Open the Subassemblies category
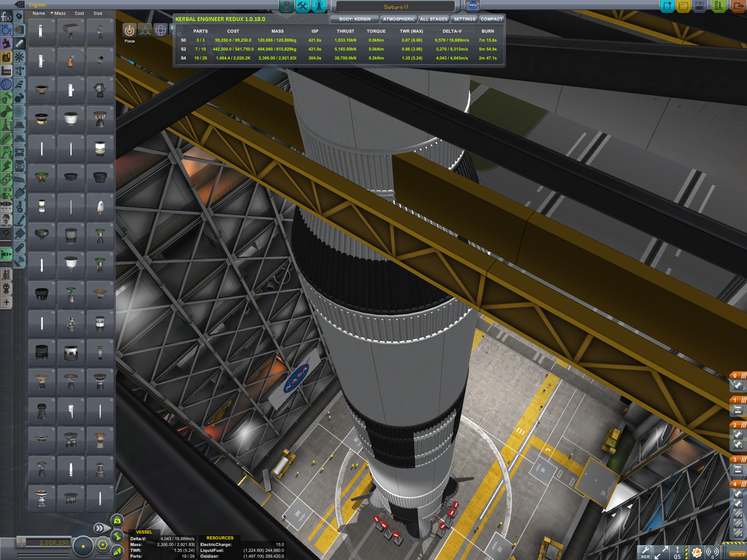 6,275
